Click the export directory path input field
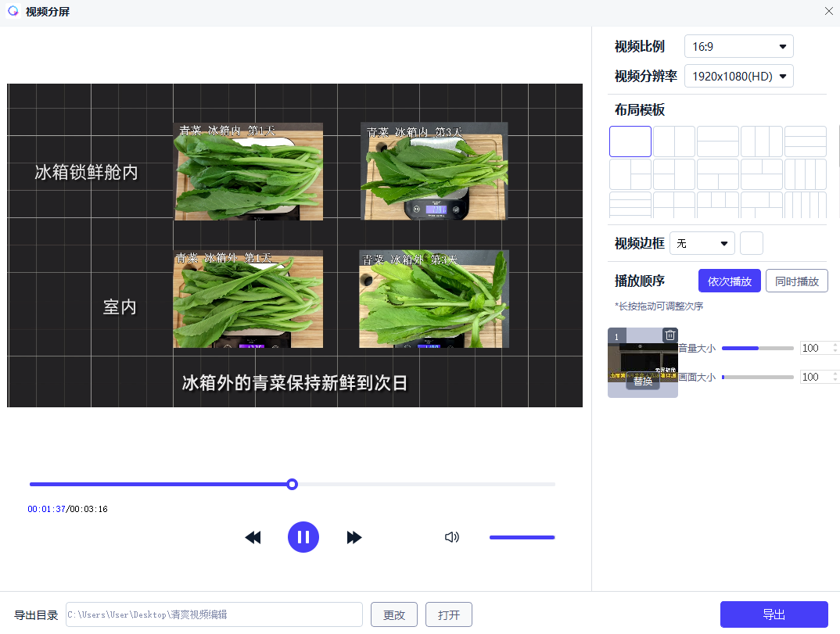This screenshot has width=840, height=634. [x=215, y=614]
